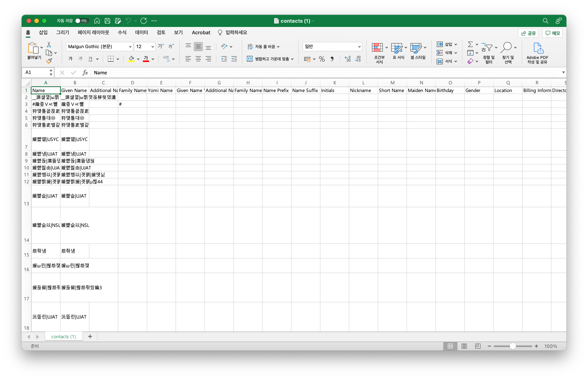This screenshot has width=588, height=379.
Task: Click the Format Painter brush icon
Action: [49, 61]
